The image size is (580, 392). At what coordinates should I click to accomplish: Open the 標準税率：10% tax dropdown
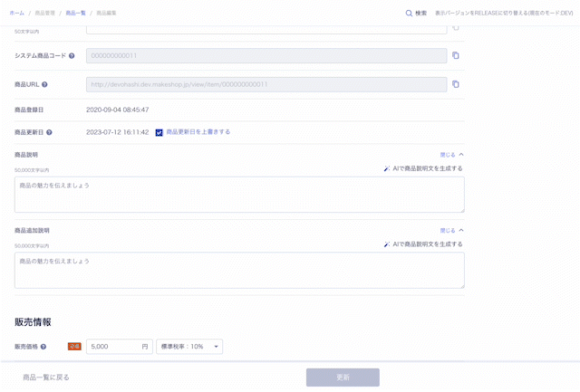point(189,346)
